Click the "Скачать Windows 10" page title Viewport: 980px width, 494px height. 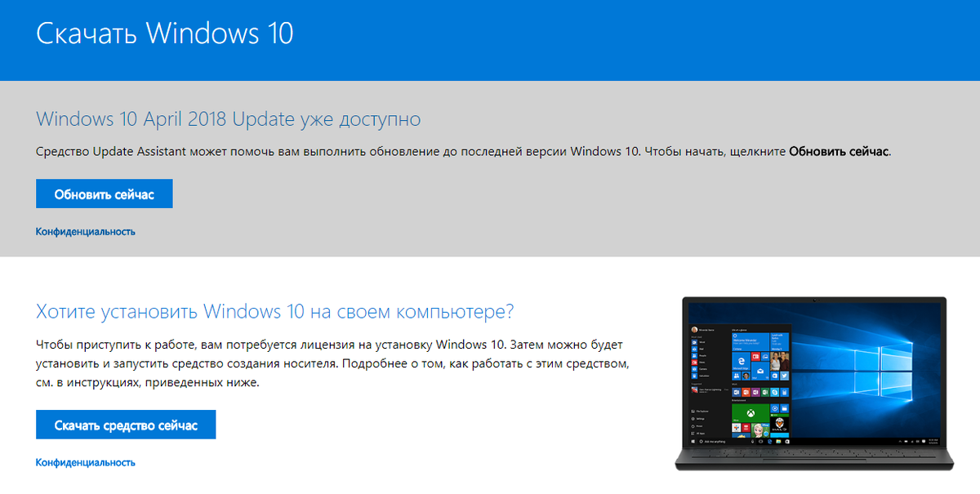pyautogui.click(x=165, y=33)
